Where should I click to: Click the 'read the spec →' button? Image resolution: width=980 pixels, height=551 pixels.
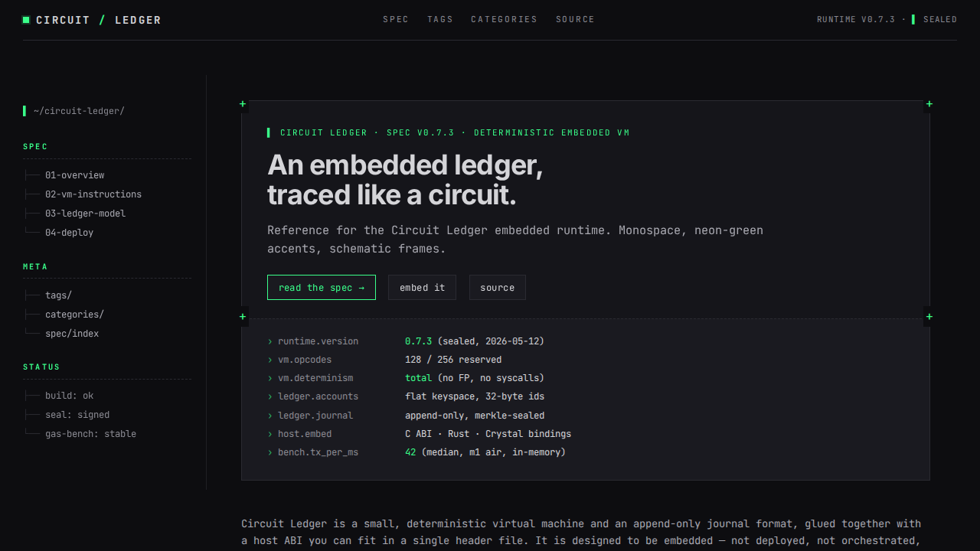322,288
